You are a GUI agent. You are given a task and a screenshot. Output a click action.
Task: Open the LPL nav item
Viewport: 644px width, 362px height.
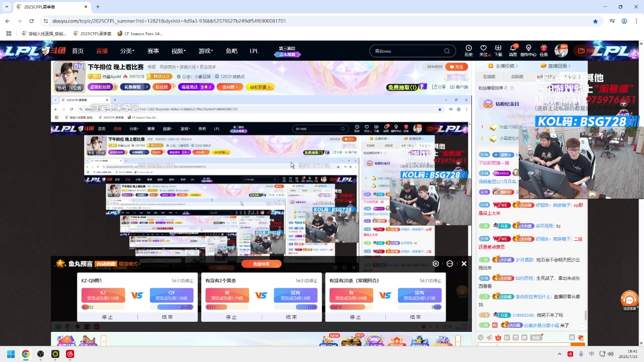coord(254,51)
